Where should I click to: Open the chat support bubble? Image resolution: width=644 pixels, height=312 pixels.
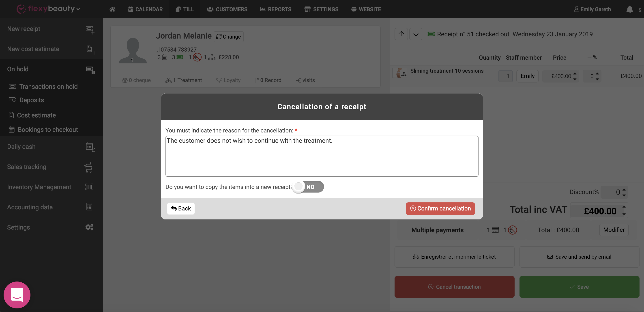pos(17,295)
